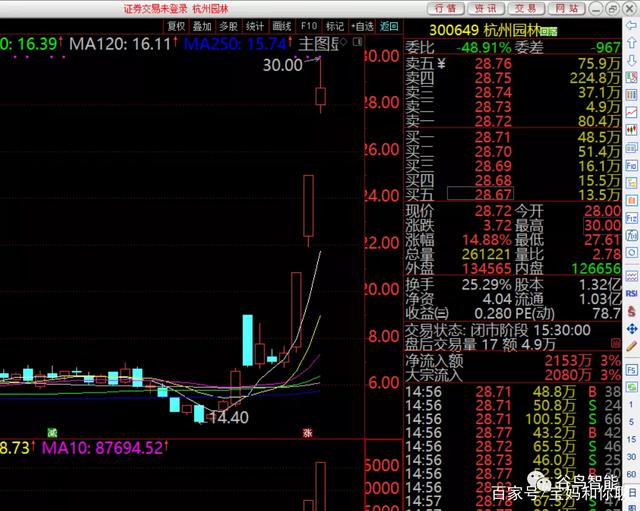Click the 复权 toolbar button
This screenshot has height=511, width=640.
[x=176, y=26]
